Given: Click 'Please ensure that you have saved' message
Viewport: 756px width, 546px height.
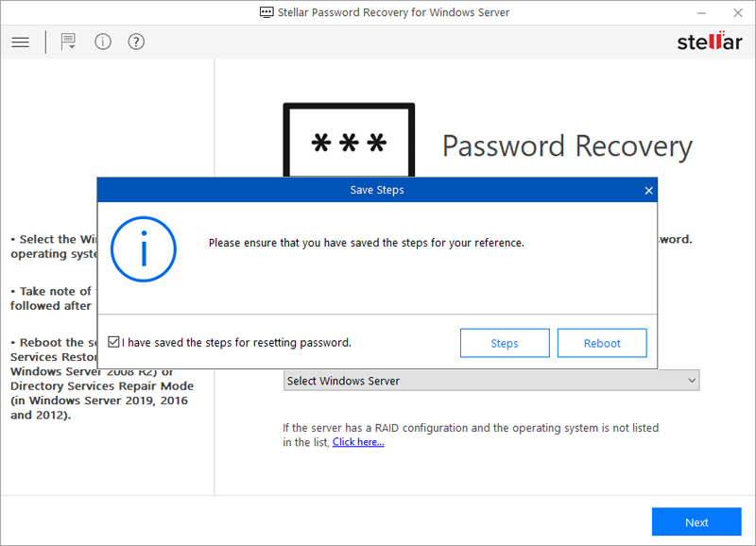Looking at the screenshot, I should (367, 243).
